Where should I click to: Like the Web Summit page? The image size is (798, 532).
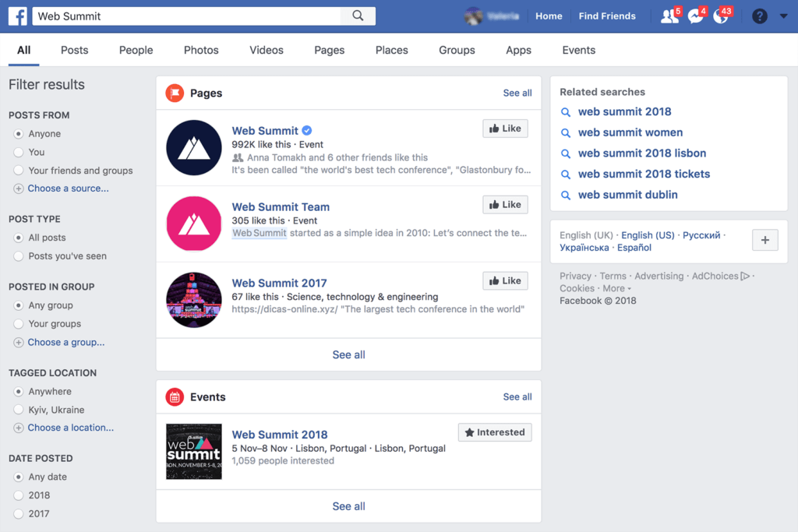coord(505,129)
